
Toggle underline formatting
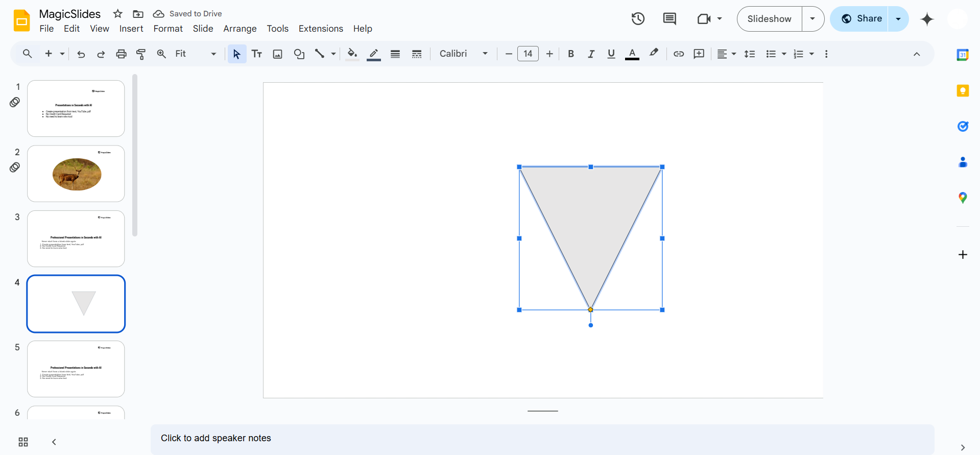[x=611, y=54]
